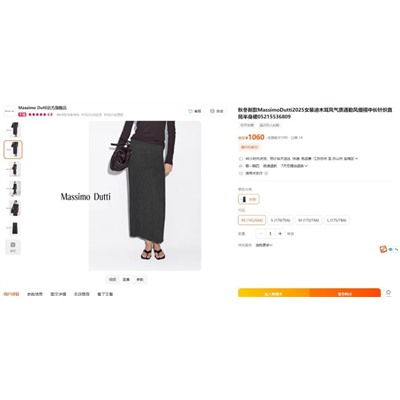This screenshot has height=400, width=400.
Task: Click the yellow add-to-cart button
Action: [x=273, y=293]
